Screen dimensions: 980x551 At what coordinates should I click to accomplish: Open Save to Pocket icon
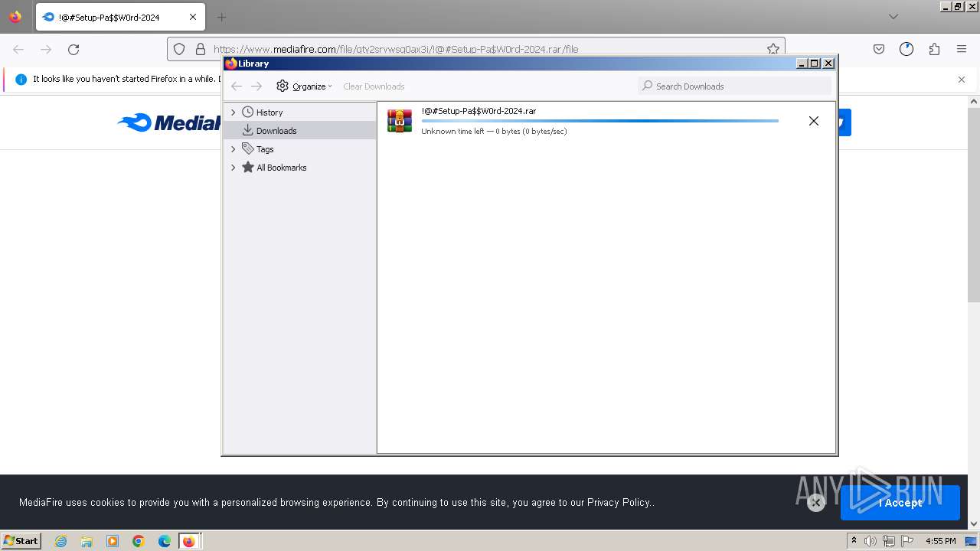879,49
